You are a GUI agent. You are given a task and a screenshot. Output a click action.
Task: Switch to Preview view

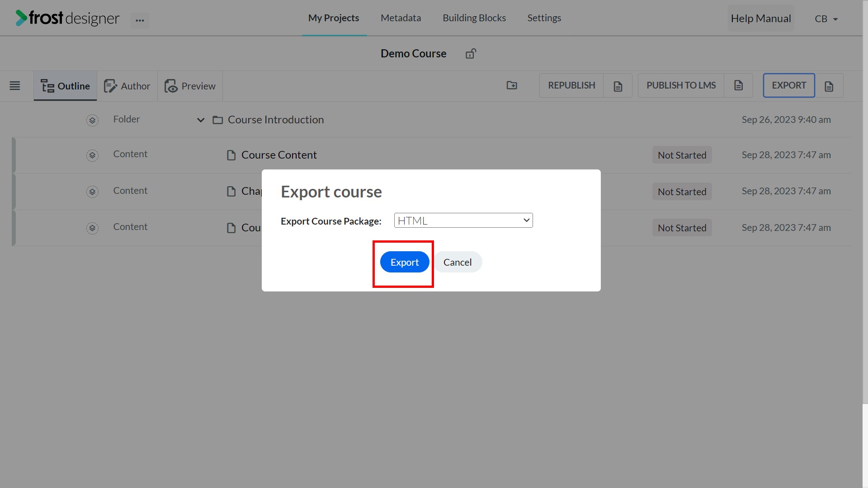coord(190,86)
